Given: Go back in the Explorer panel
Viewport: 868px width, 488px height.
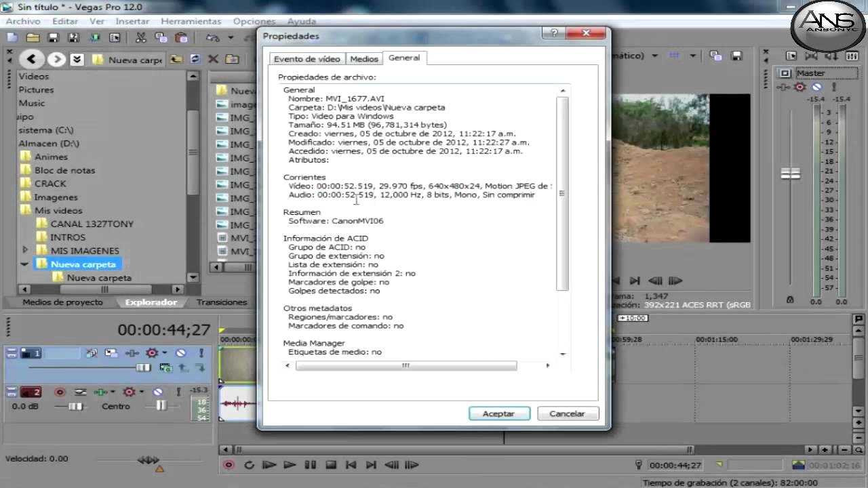Looking at the screenshot, I should point(32,59).
